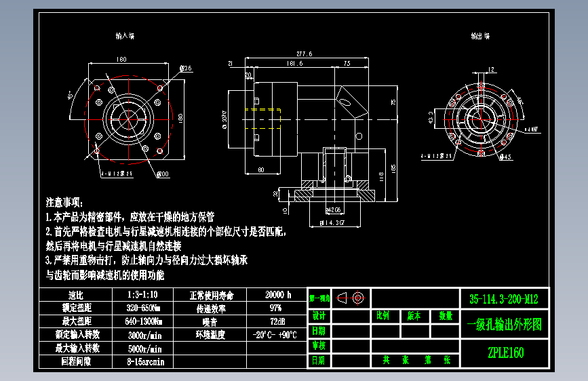Select the -20°C- +90°C temperature value
Image resolution: width=588 pixels, height=381 pixels.
click(275, 335)
